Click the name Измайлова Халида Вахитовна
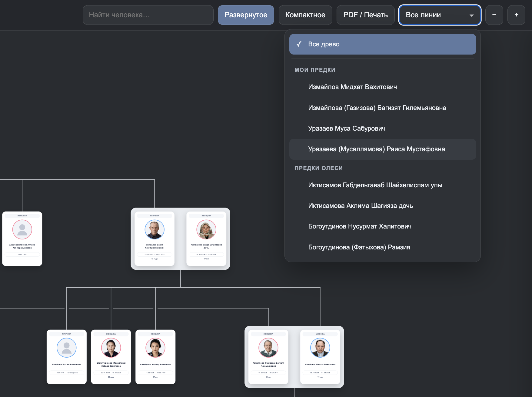The width and height of the screenshot is (532, 397). (155, 365)
